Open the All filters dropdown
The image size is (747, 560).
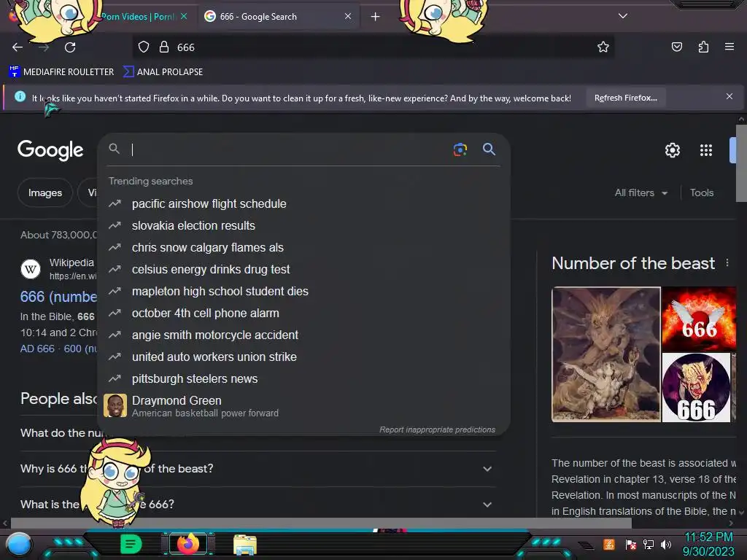tap(640, 192)
